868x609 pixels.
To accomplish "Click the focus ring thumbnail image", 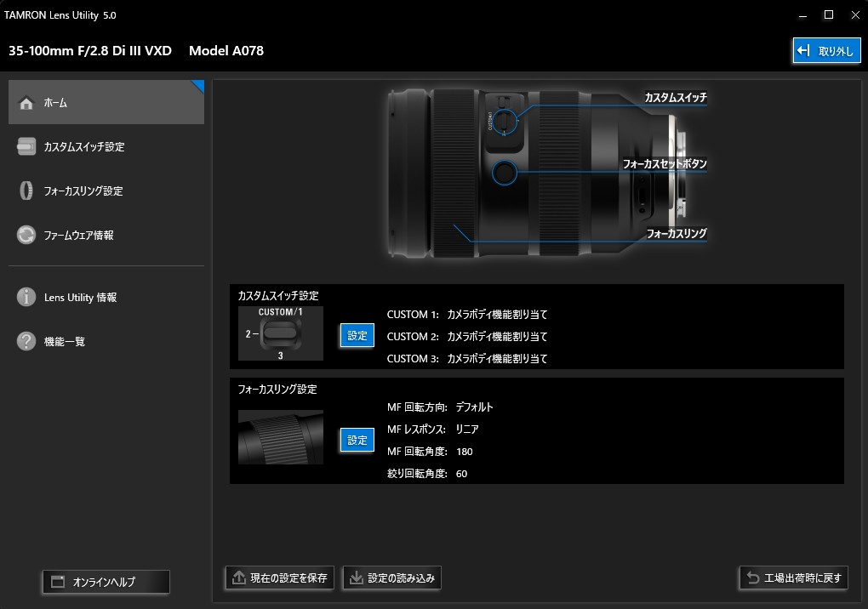I will pyautogui.click(x=280, y=437).
